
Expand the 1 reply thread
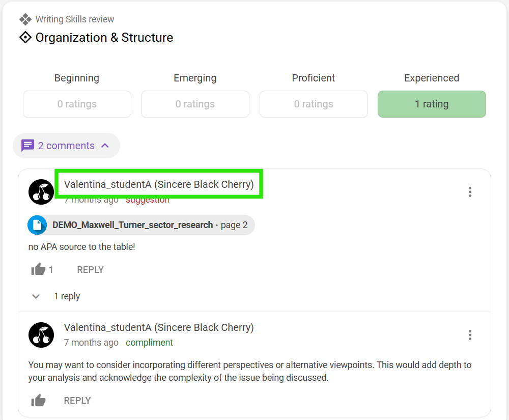tap(56, 296)
